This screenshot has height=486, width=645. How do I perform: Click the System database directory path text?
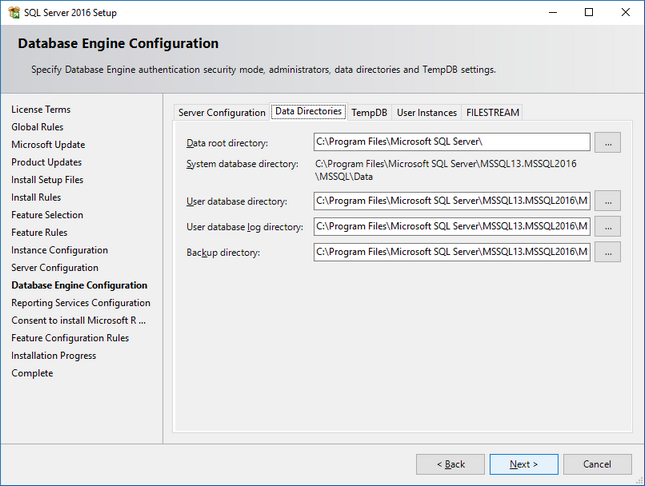[x=446, y=170]
